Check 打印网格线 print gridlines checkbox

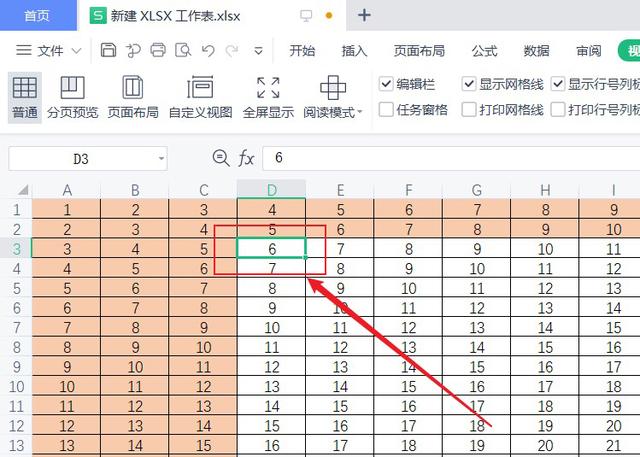coord(469,109)
